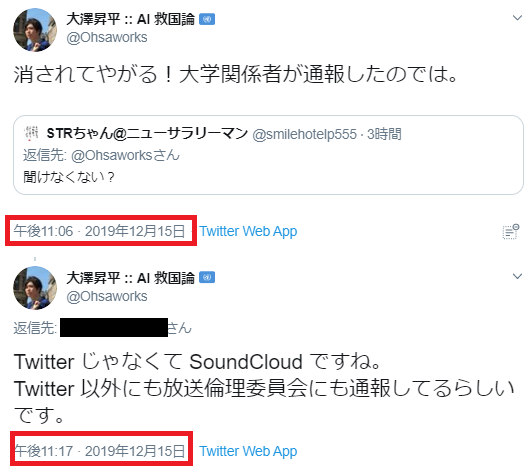Open the quoted tweet text 聞けなくない？

pos(69,177)
